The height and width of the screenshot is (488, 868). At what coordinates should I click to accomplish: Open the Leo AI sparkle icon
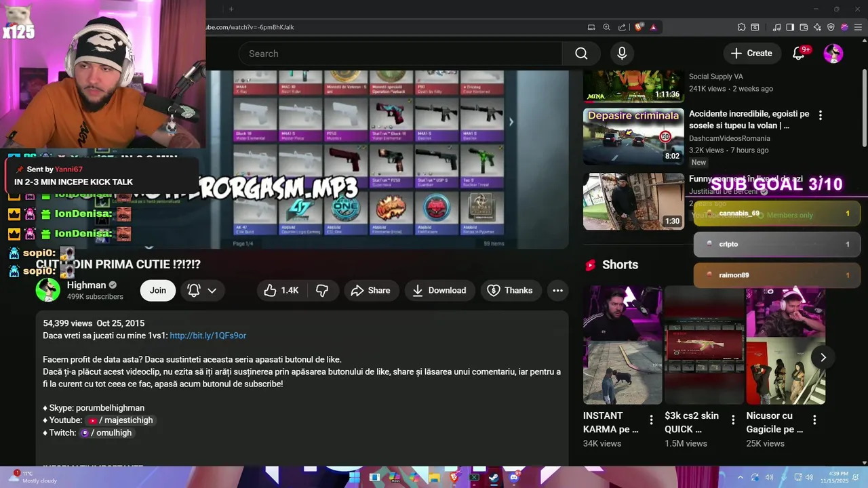pos(817,27)
